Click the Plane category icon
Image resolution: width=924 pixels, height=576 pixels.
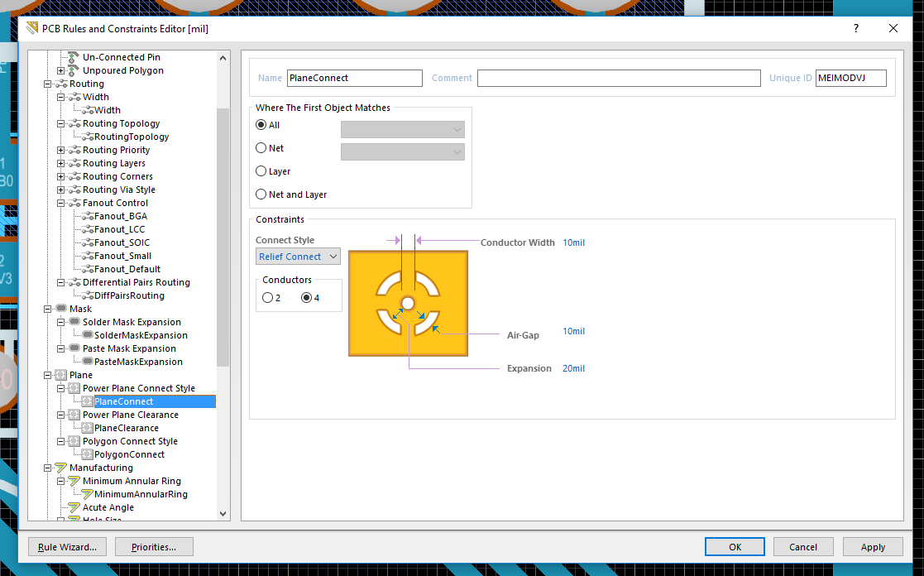61,375
